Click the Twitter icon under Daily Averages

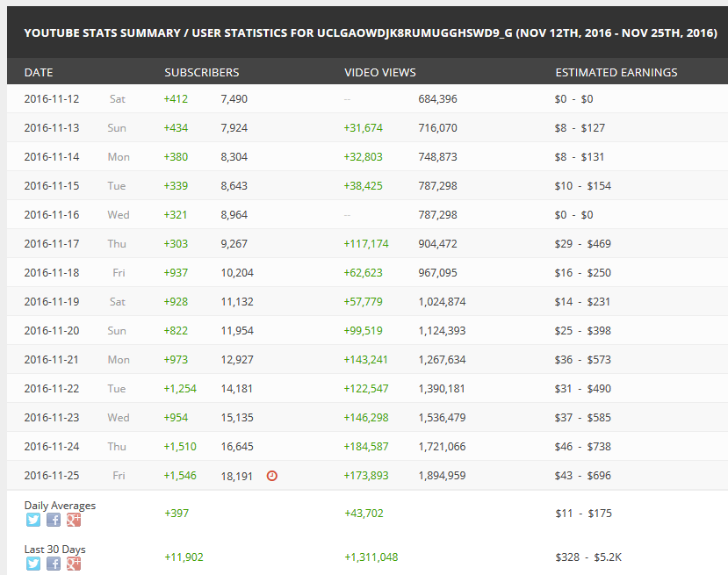click(33, 520)
